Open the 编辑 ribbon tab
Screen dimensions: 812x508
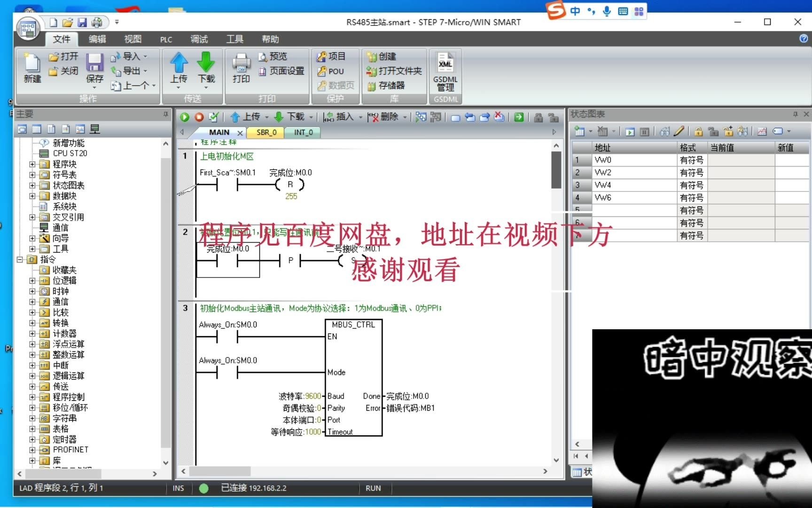coord(97,39)
